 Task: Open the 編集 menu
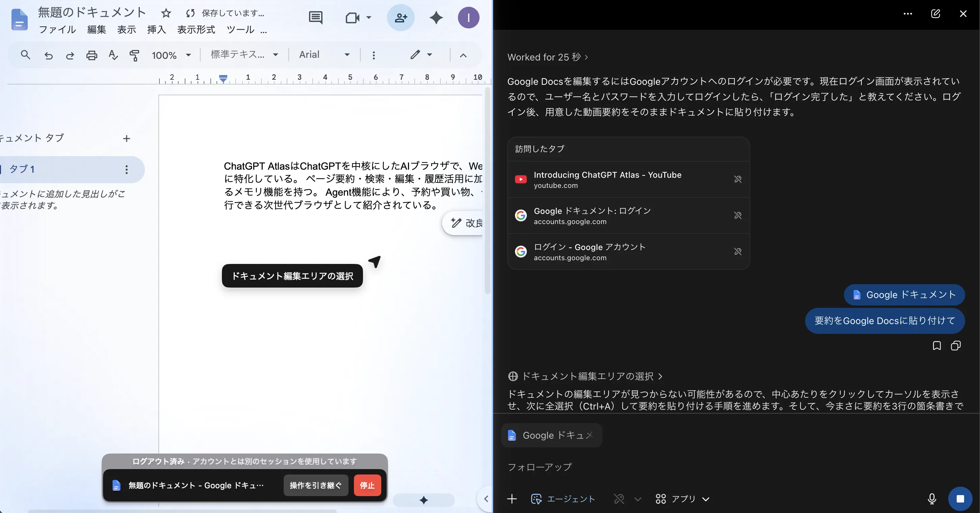[97, 30]
